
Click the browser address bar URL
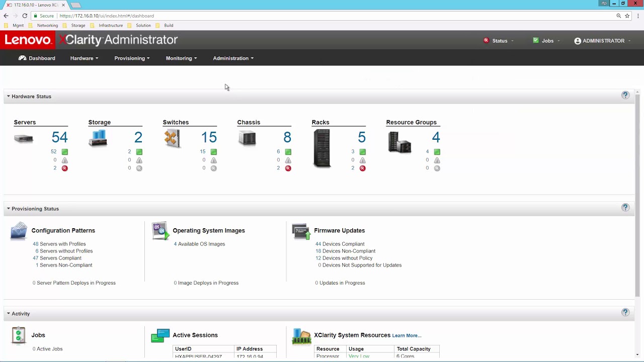click(107, 16)
